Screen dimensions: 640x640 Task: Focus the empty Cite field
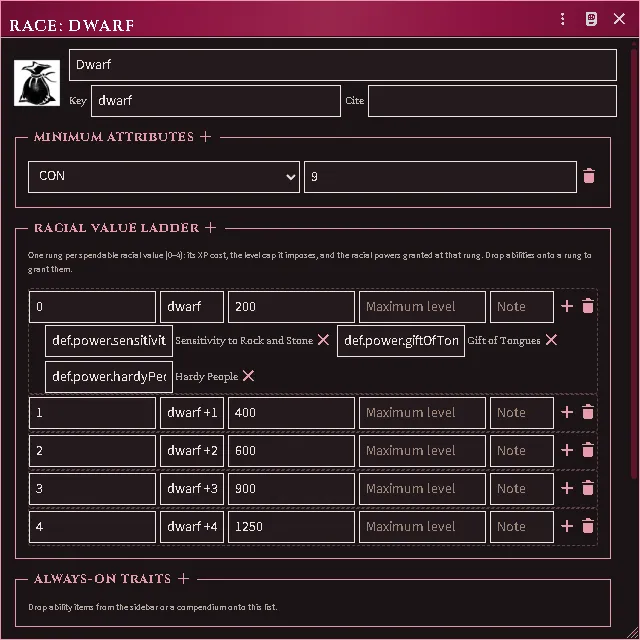tap(492, 101)
